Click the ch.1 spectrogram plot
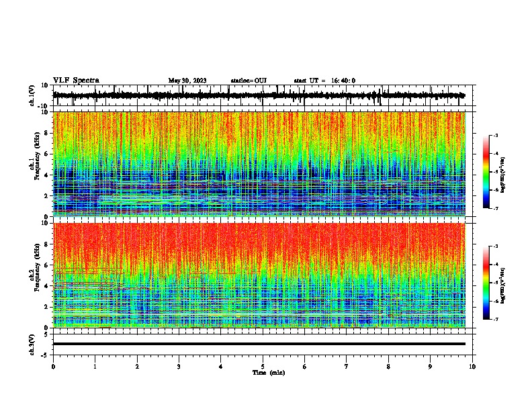The height and width of the screenshot is (411, 532). click(259, 164)
